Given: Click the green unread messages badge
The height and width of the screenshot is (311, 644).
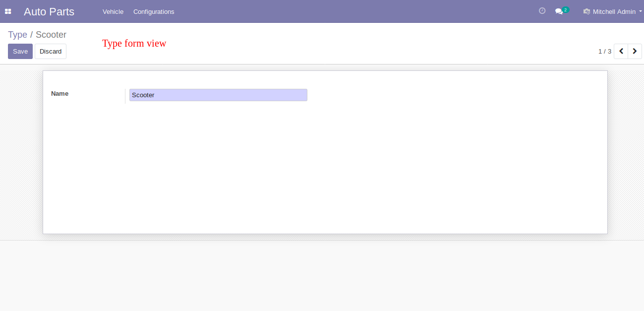Looking at the screenshot, I should (x=566, y=9).
